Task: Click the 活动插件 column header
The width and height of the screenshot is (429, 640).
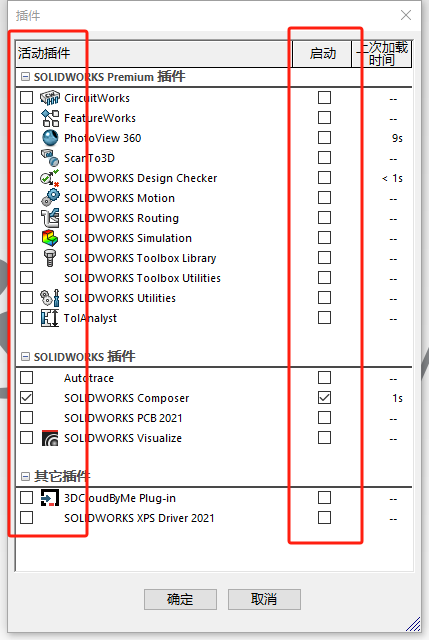Action: click(154, 53)
